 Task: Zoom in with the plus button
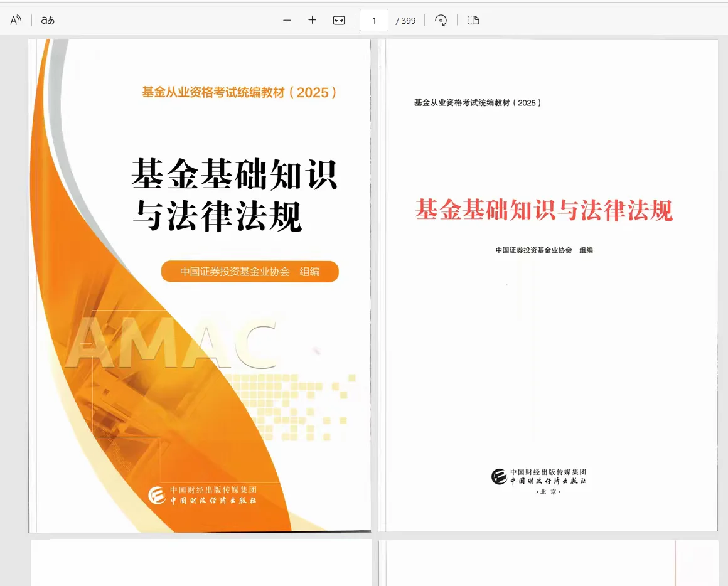313,20
